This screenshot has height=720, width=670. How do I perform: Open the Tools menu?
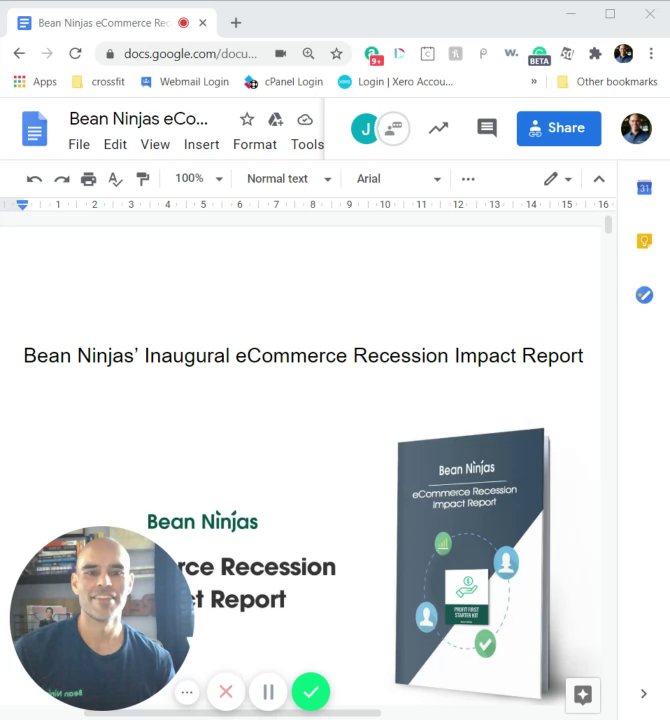[307, 145]
